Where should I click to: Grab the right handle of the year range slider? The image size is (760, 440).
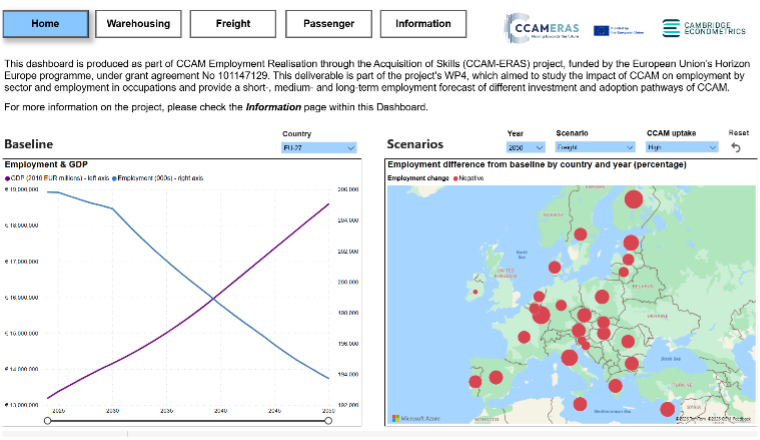click(x=328, y=421)
